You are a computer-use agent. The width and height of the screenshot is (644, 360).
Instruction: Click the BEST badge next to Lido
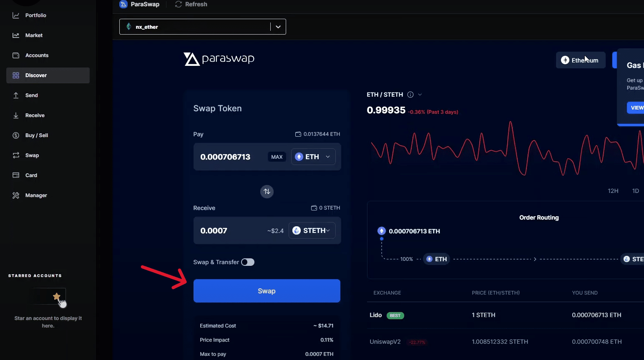pos(395,315)
